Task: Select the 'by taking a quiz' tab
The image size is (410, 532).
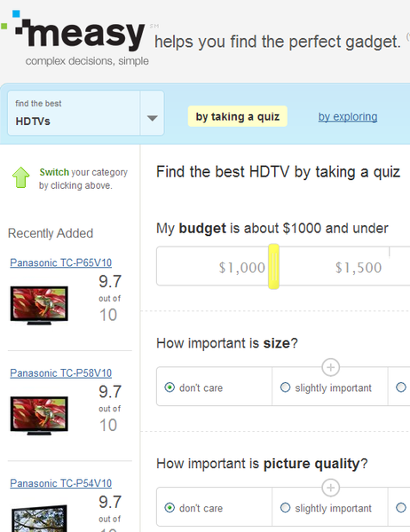Action: click(x=238, y=116)
